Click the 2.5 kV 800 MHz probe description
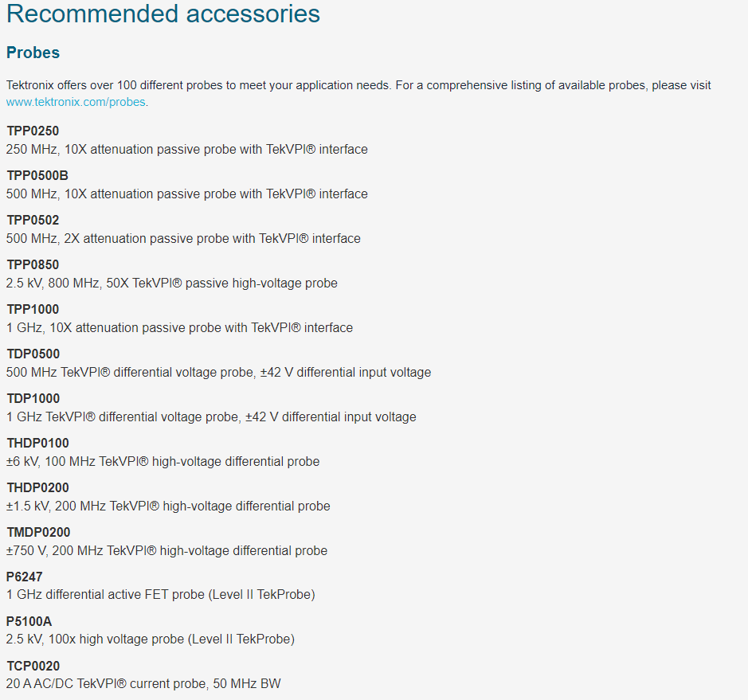This screenshot has height=700, width=748. pyautogui.click(x=172, y=284)
